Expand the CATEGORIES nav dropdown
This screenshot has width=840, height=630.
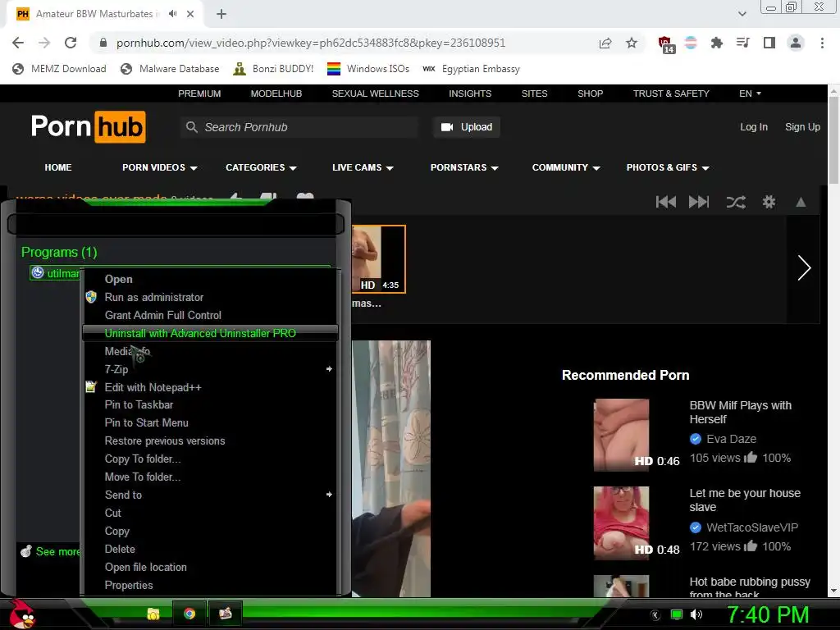coord(261,167)
